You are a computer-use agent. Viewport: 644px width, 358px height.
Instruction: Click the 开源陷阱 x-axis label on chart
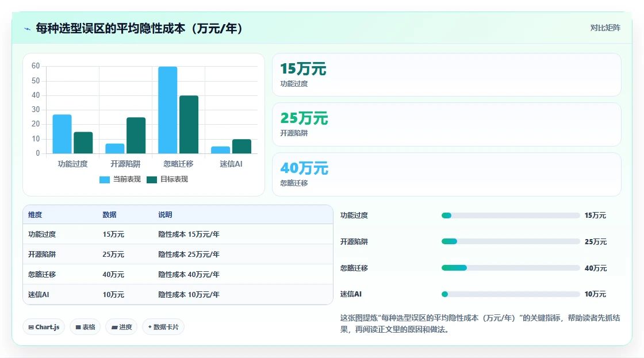[x=125, y=164]
